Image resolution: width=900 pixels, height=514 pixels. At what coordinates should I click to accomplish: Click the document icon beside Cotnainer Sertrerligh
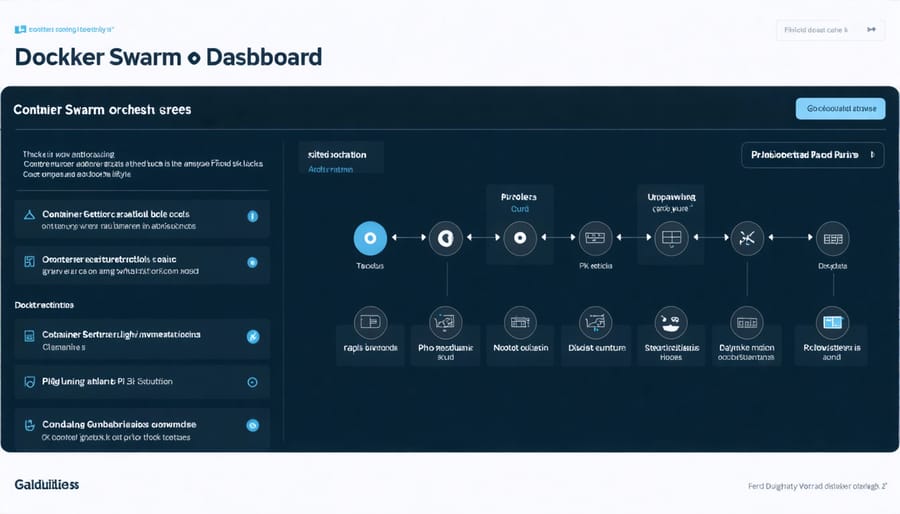pyautogui.click(x=29, y=336)
